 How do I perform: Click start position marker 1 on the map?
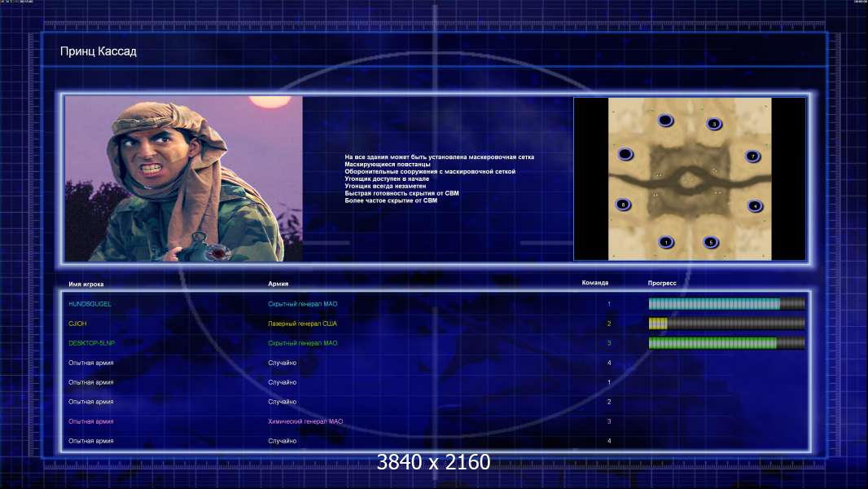tap(666, 242)
